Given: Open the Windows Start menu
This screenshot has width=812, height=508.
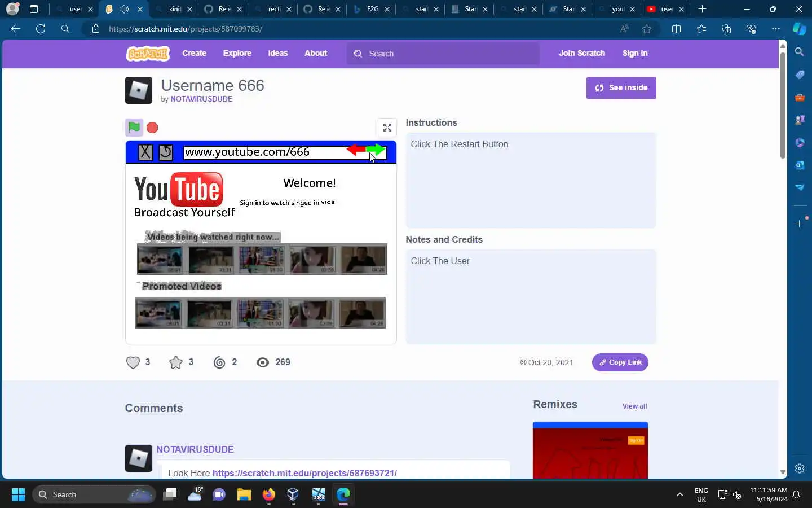Looking at the screenshot, I should pos(18,494).
